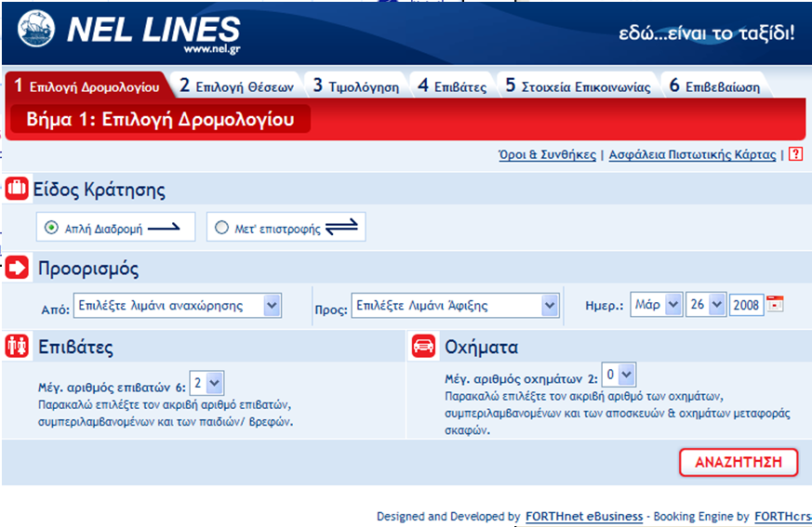Click the passengers icon beside Επιβάτες
The image size is (812, 527).
pyautogui.click(x=17, y=346)
